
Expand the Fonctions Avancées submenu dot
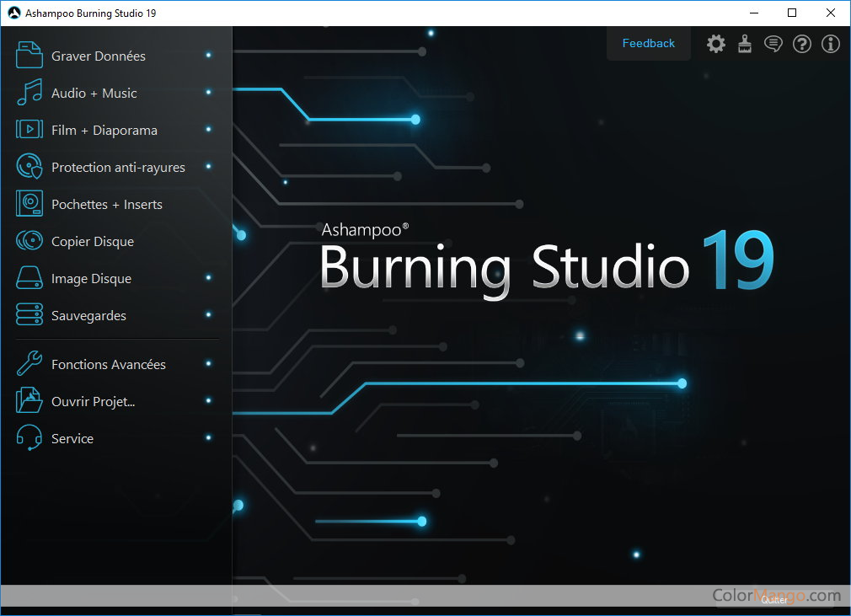coord(208,363)
